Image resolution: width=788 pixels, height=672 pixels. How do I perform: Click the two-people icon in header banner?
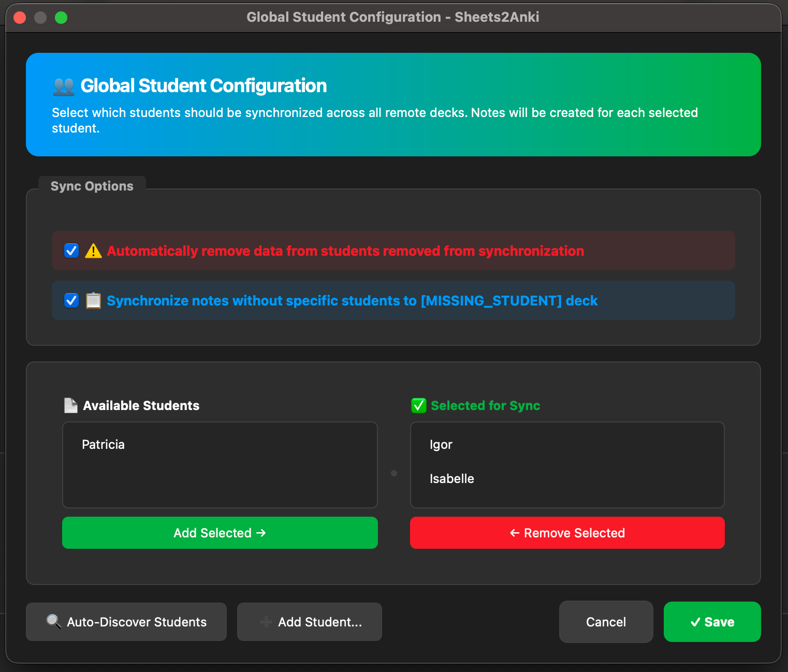point(64,86)
